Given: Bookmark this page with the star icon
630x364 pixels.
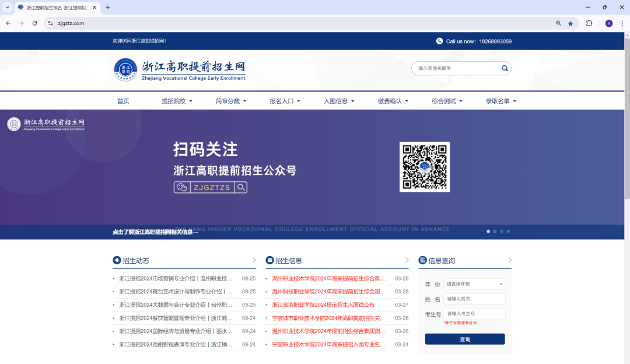Looking at the screenshot, I should pyautogui.click(x=570, y=23).
